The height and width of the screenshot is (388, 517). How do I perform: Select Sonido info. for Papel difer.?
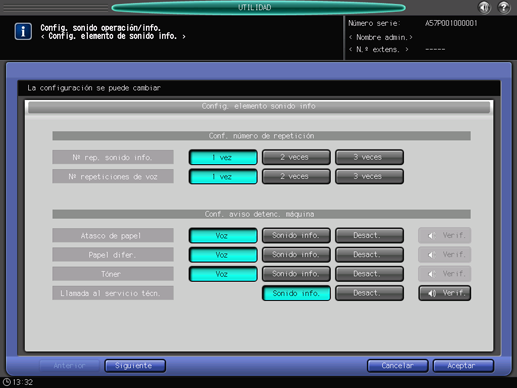(296, 255)
